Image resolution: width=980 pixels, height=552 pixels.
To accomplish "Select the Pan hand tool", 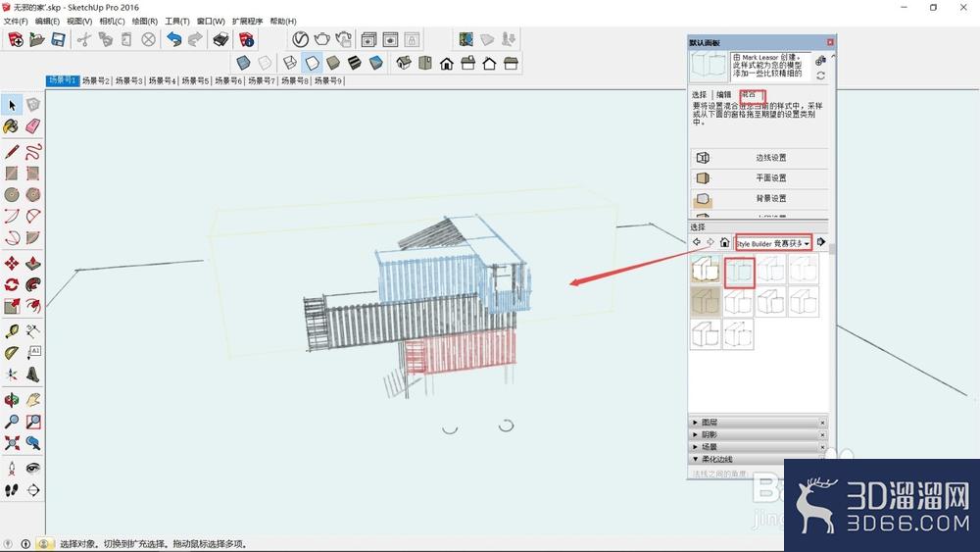I will (x=33, y=400).
